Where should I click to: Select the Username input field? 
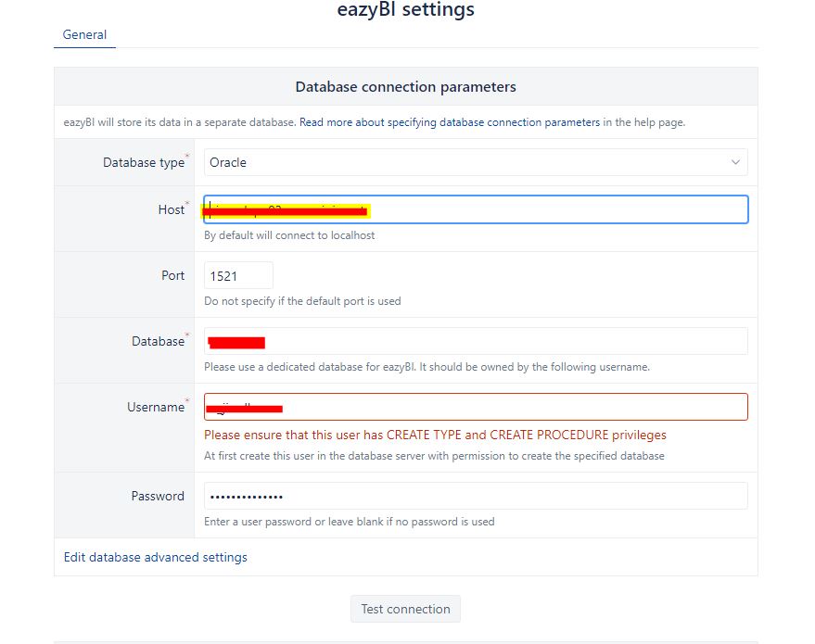click(x=476, y=407)
